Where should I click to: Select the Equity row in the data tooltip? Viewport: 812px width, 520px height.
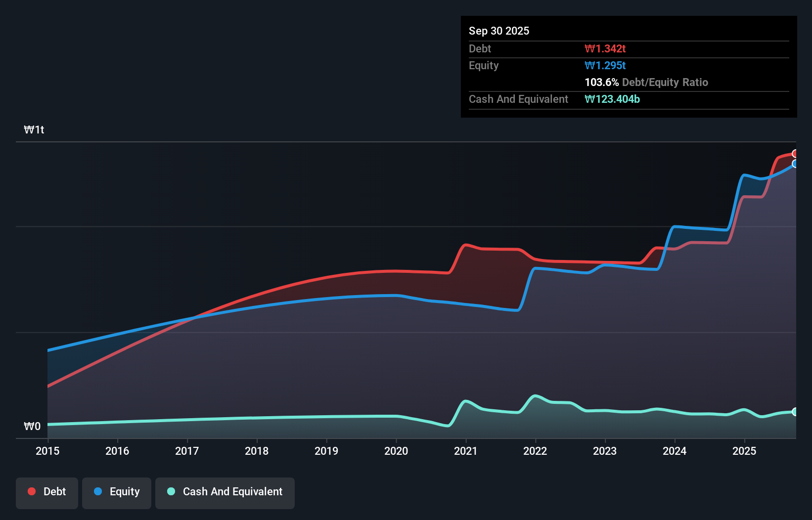coord(544,65)
